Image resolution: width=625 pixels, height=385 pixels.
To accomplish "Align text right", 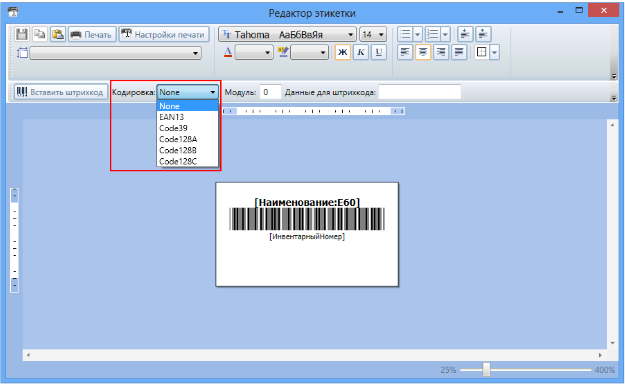I will click(441, 52).
